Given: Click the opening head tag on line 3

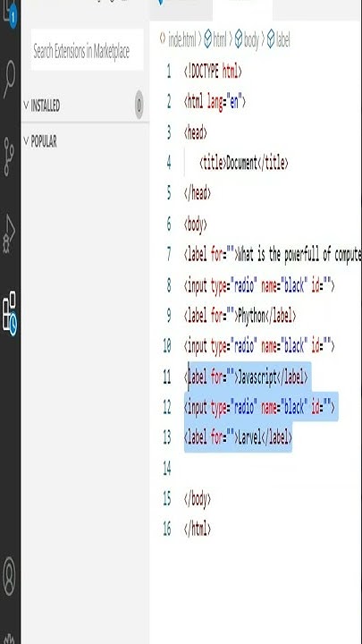Looking at the screenshot, I should [196, 132].
